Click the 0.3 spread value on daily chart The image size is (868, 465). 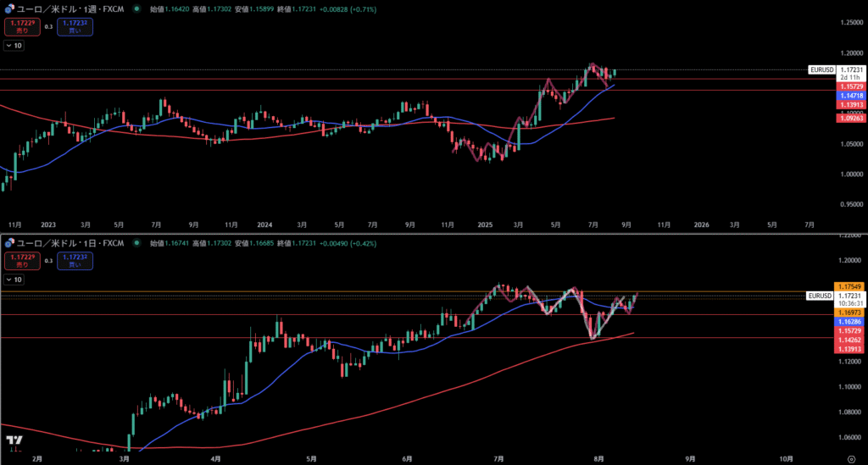(x=48, y=261)
